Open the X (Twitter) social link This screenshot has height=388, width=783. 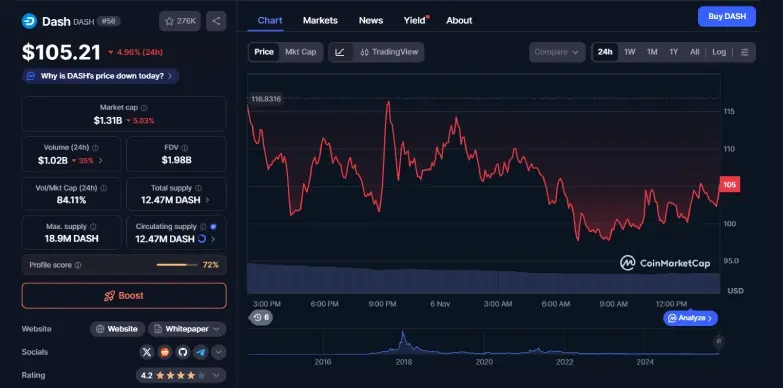(146, 352)
